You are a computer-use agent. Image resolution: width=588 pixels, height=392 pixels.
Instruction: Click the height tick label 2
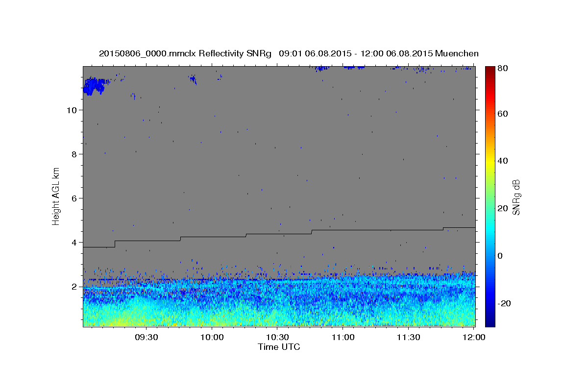click(x=73, y=287)
